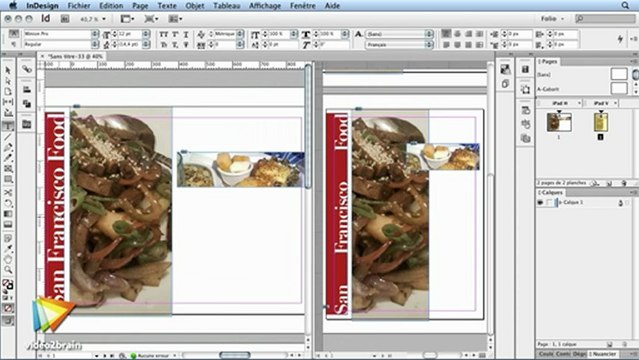
Task: Select the Page tool
Action: pos(8,91)
